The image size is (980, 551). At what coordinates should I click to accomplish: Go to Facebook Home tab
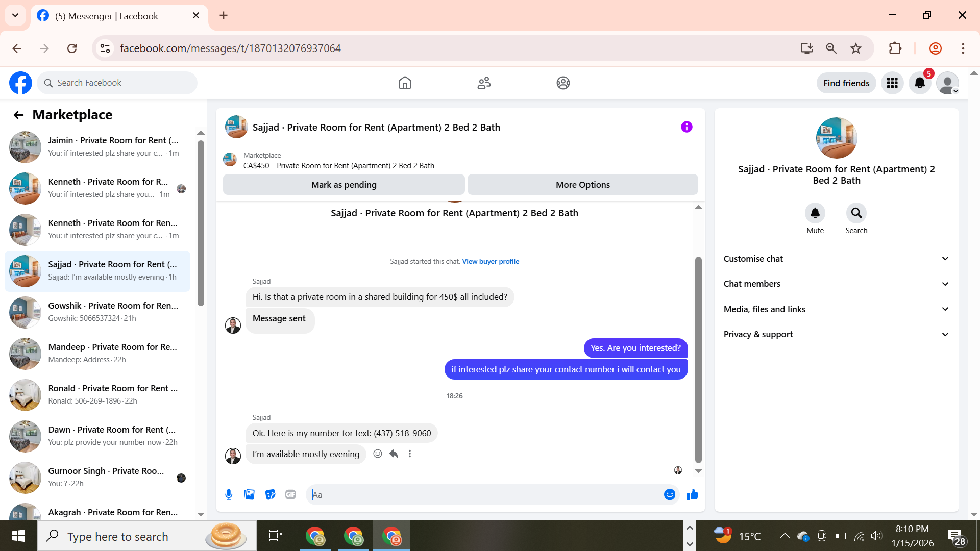click(405, 83)
